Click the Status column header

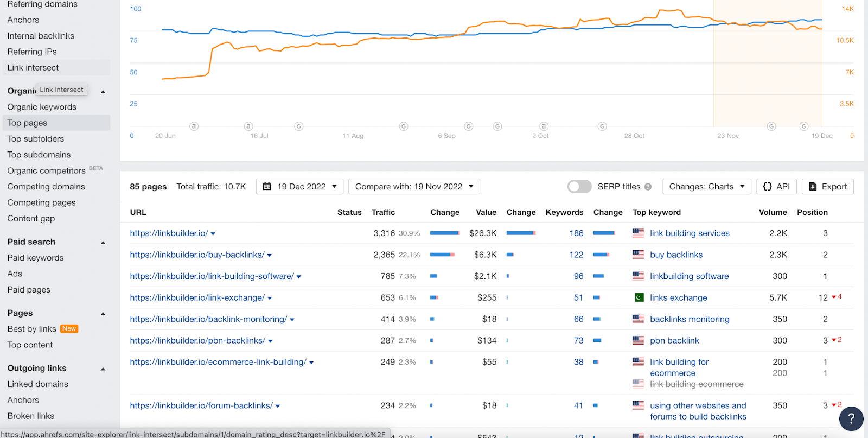pyautogui.click(x=349, y=212)
